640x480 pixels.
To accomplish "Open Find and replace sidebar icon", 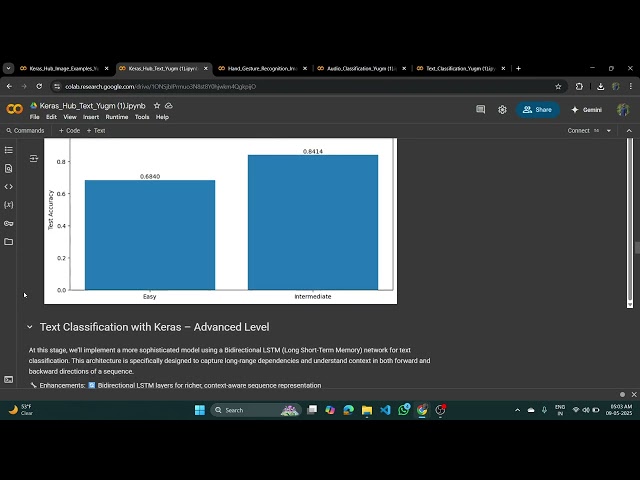I will pyautogui.click(x=9, y=169).
